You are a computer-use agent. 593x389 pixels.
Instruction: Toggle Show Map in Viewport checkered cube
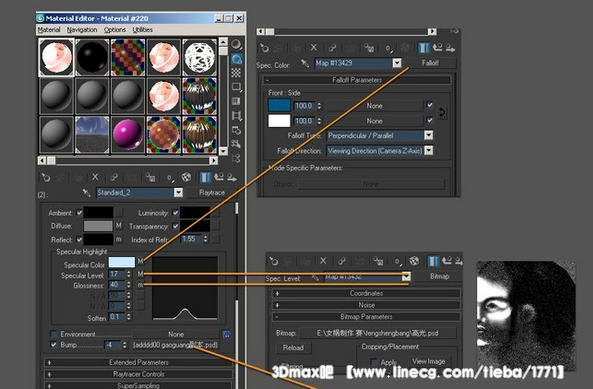pos(186,177)
